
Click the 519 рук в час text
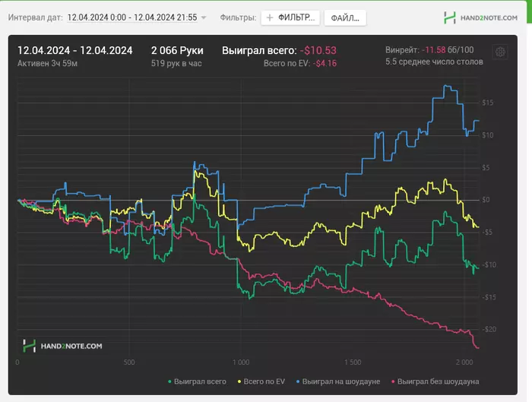point(176,63)
